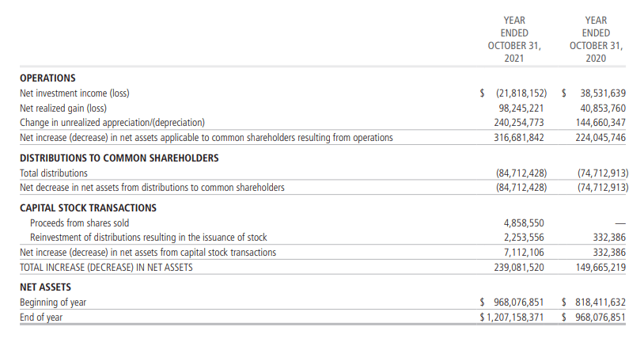Click the OPERATIONS section heading
The image size is (644, 350).
[47, 78]
